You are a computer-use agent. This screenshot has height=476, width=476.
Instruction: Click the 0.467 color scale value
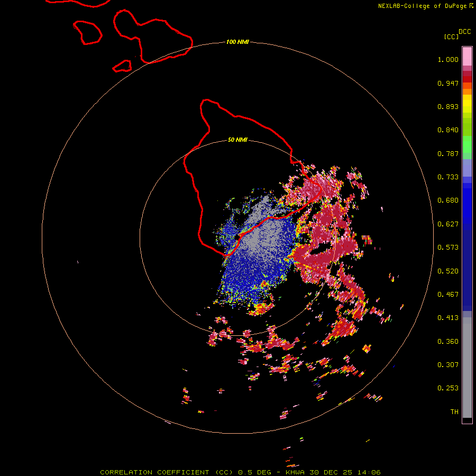[x=448, y=295]
